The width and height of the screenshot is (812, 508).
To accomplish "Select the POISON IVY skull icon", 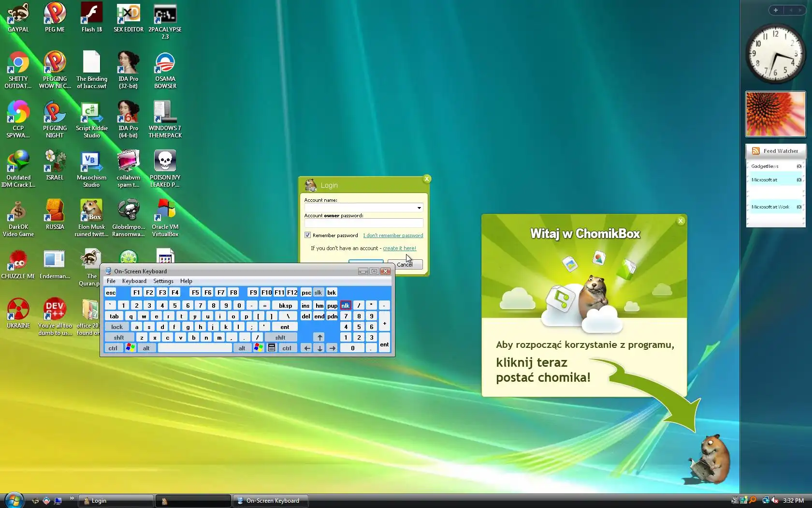I will coord(165,169).
